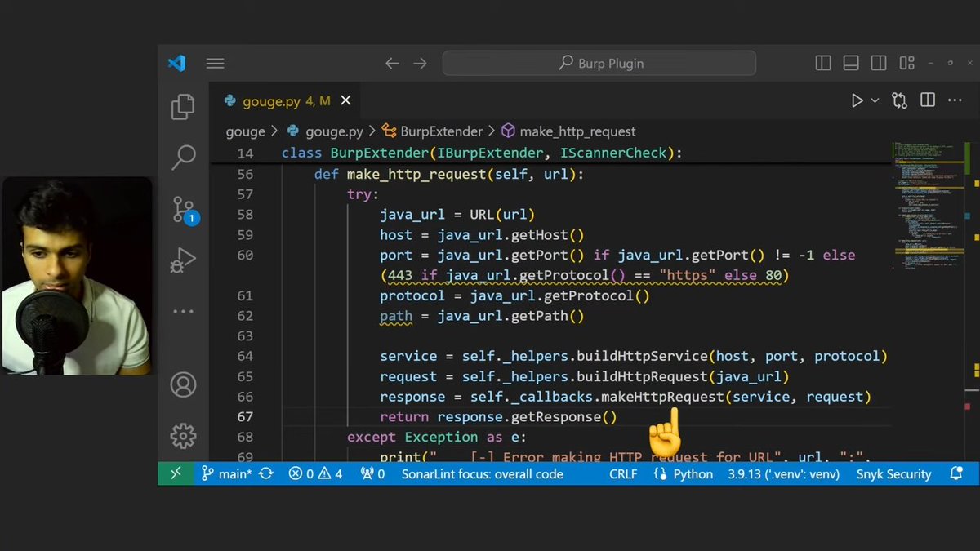Synchronize changes icon in status bar

(x=266, y=473)
